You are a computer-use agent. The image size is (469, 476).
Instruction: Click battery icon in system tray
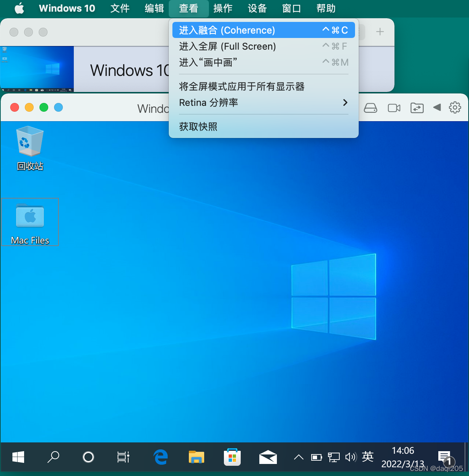pos(316,457)
